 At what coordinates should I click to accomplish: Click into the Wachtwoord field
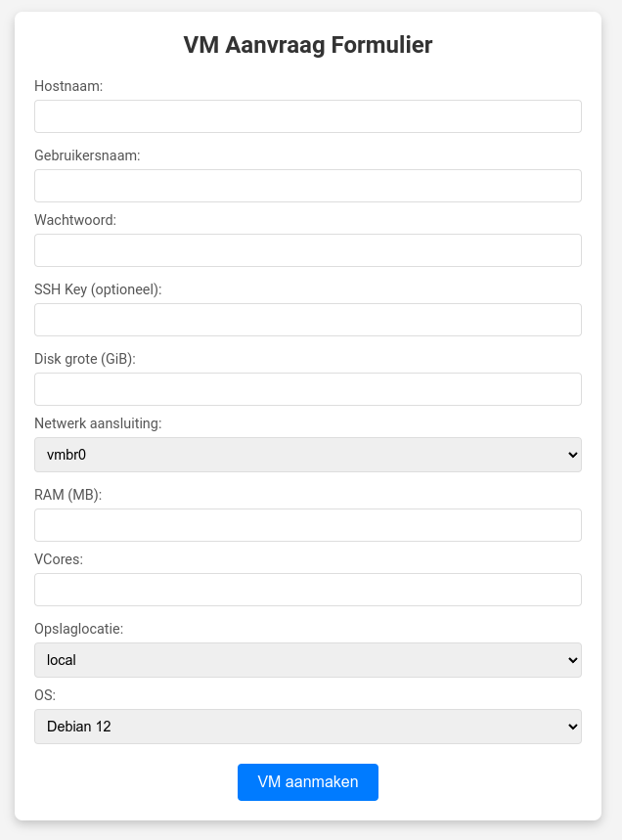307,250
